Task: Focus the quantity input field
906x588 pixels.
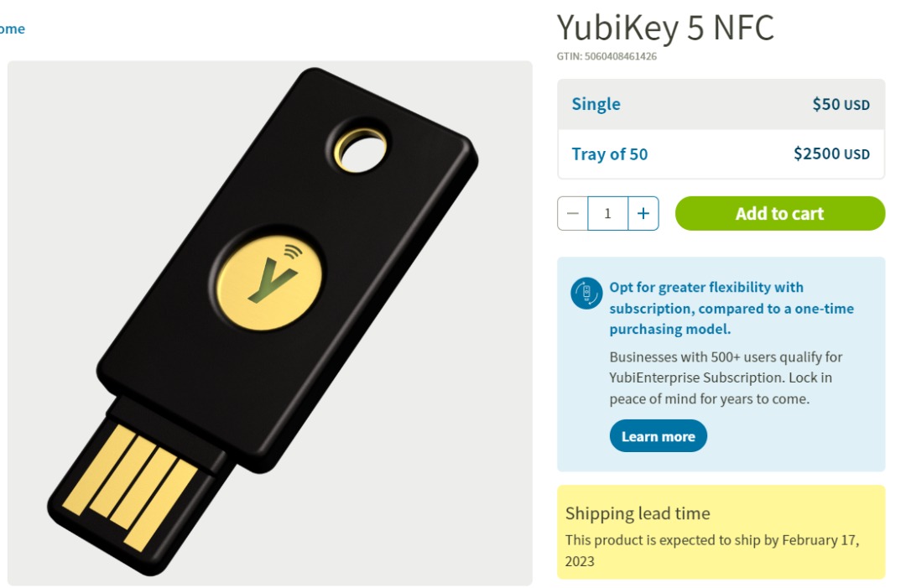Action: (x=608, y=214)
